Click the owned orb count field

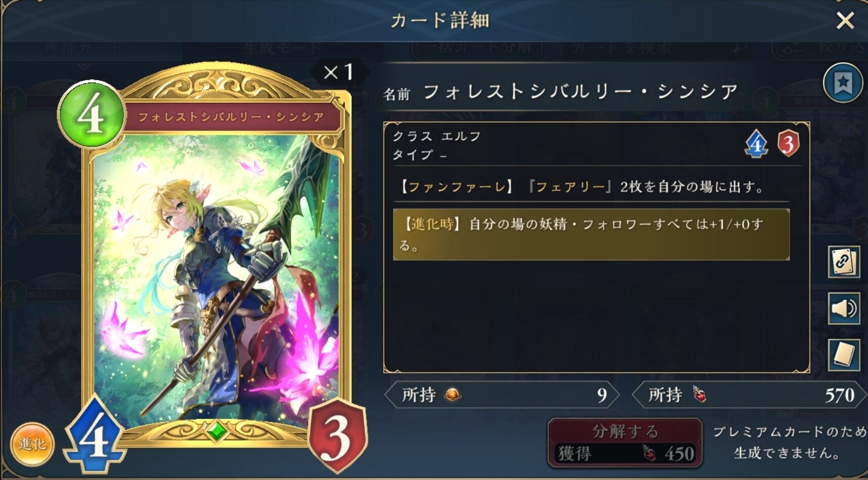coord(502,395)
